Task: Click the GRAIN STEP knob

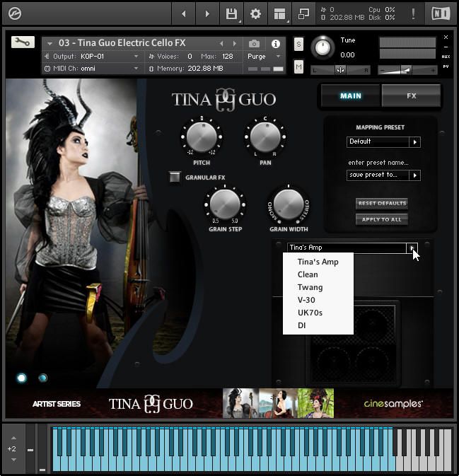Action: [x=225, y=204]
